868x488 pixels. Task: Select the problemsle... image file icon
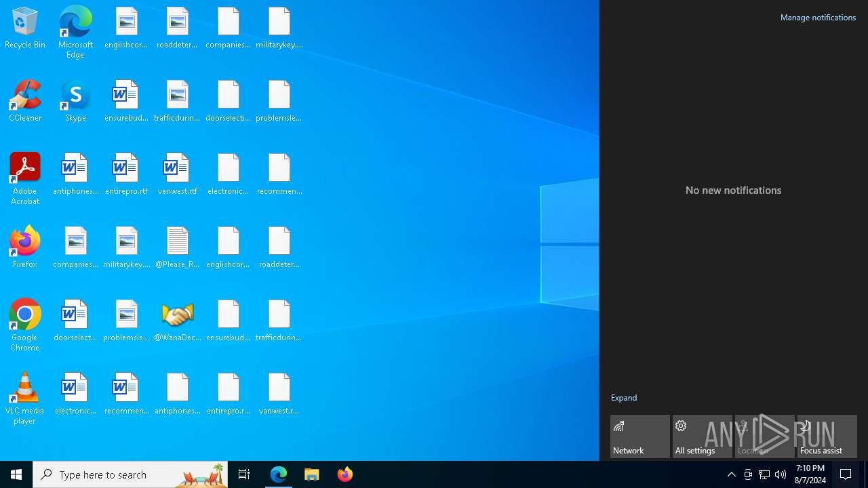coord(126,321)
